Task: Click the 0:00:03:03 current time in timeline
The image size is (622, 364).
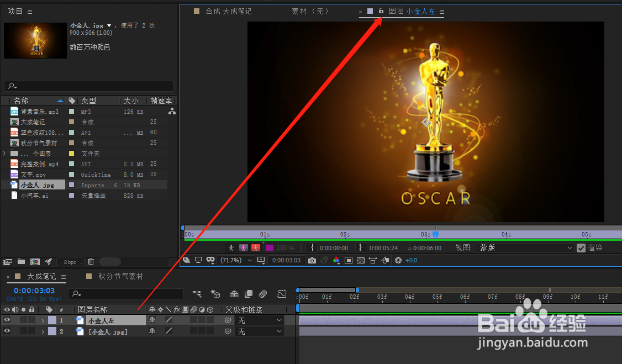Action: [34, 291]
